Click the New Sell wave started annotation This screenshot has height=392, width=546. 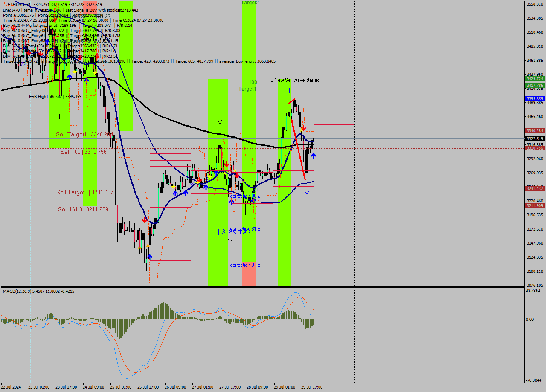[296, 80]
